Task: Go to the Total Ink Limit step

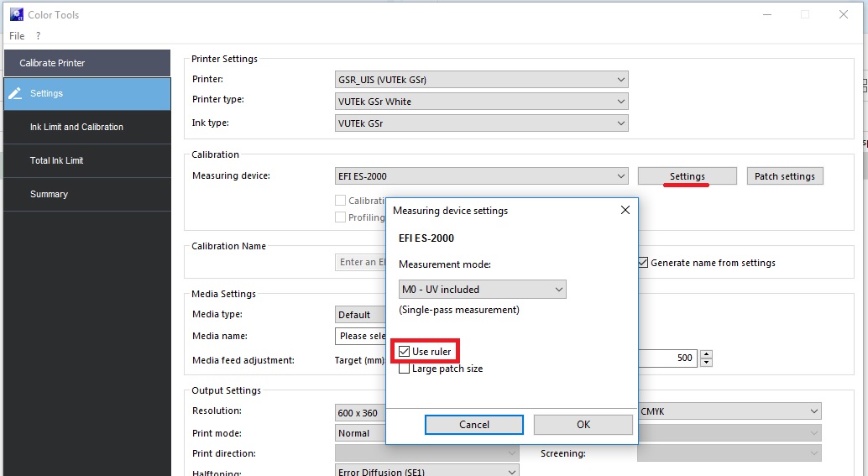Action: [87, 160]
